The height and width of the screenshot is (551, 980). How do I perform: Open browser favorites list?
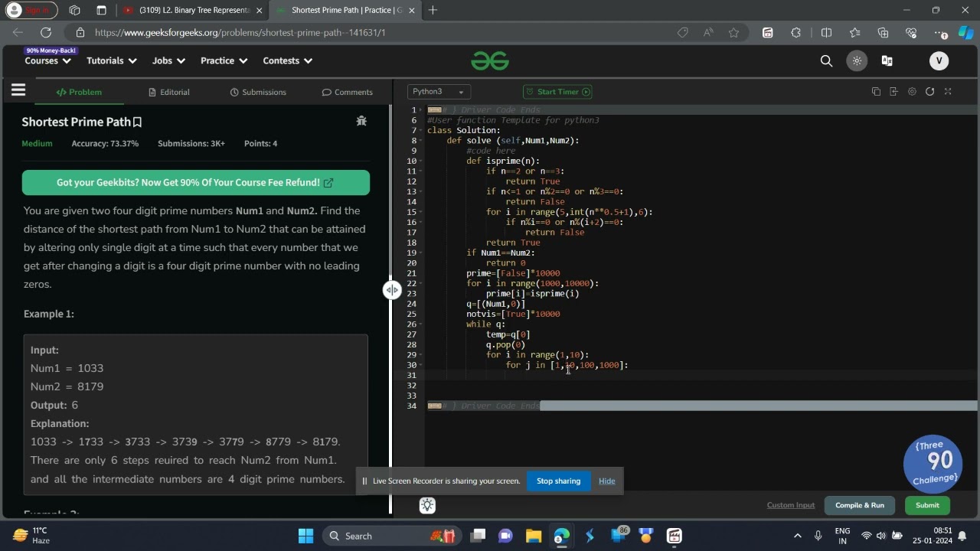pos(854,33)
